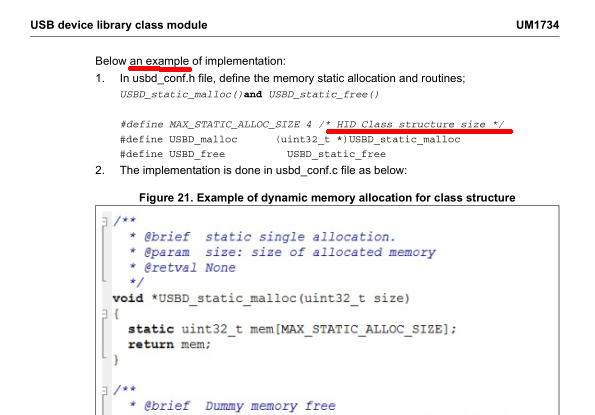This screenshot has width=595, height=415.
Task: Click the comment 'HID Class structure size'
Action: click(x=411, y=124)
